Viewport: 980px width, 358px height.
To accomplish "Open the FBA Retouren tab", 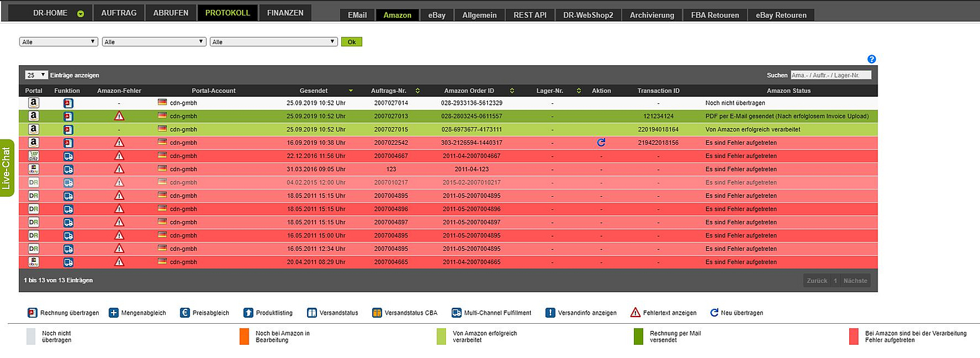I will point(715,15).
